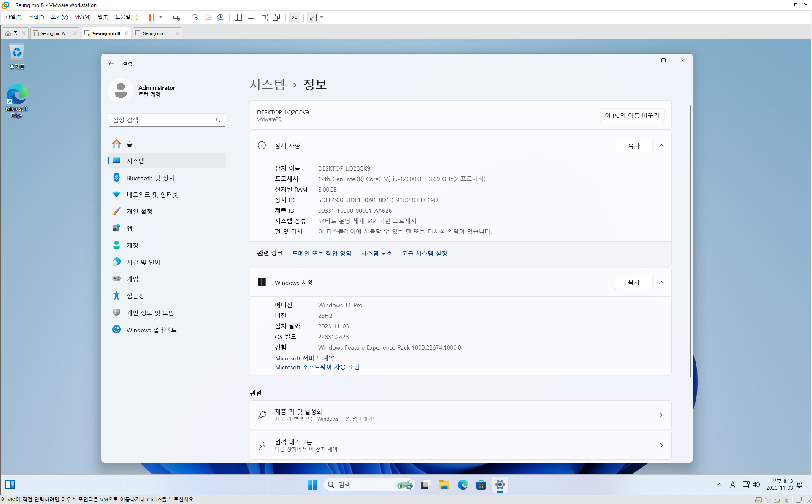Viewport: 812px width, 504px height.
Task: Collapse the Windows 사양 section
Action: tap(661, 282)
